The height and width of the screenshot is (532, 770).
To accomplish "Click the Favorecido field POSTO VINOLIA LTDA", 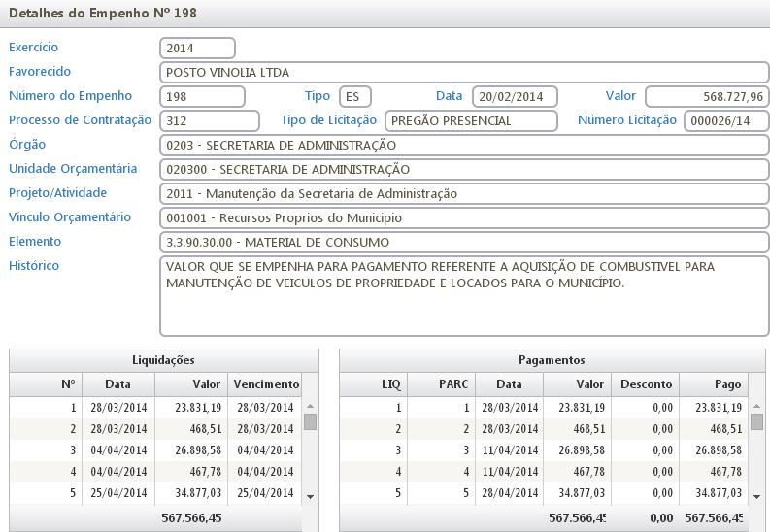I will coord(463,72).
